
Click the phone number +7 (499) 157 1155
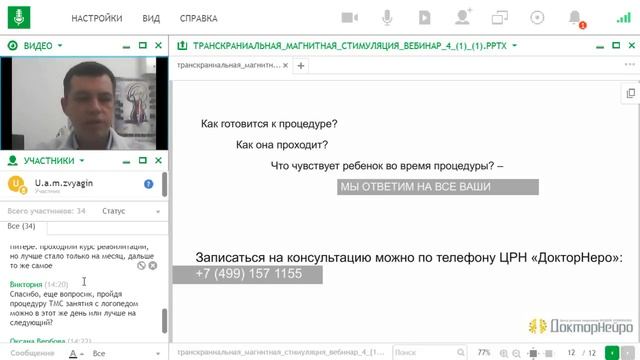[x=249, y=273]
